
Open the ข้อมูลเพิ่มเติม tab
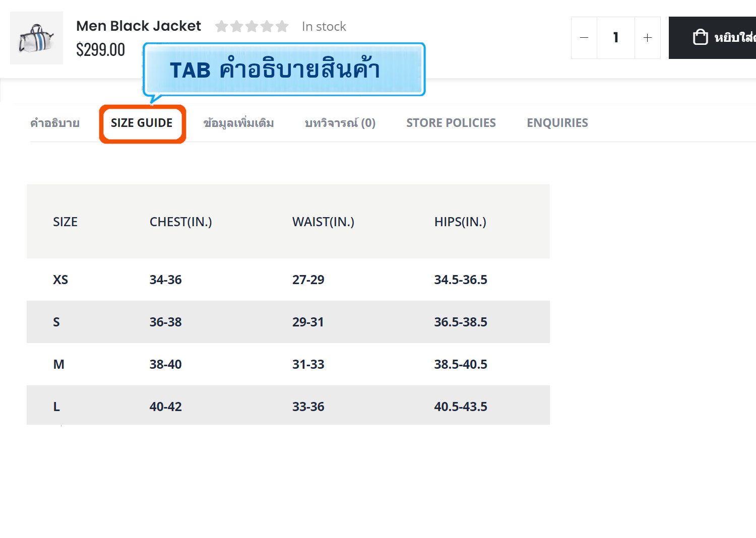coord(238,123)
